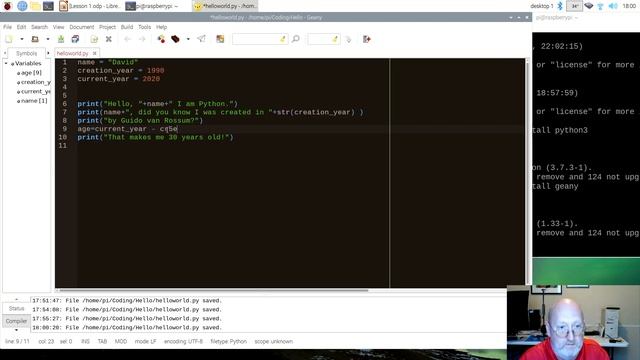Open the Edit menu
Viewport: 640px width, 360px height.
21,27
